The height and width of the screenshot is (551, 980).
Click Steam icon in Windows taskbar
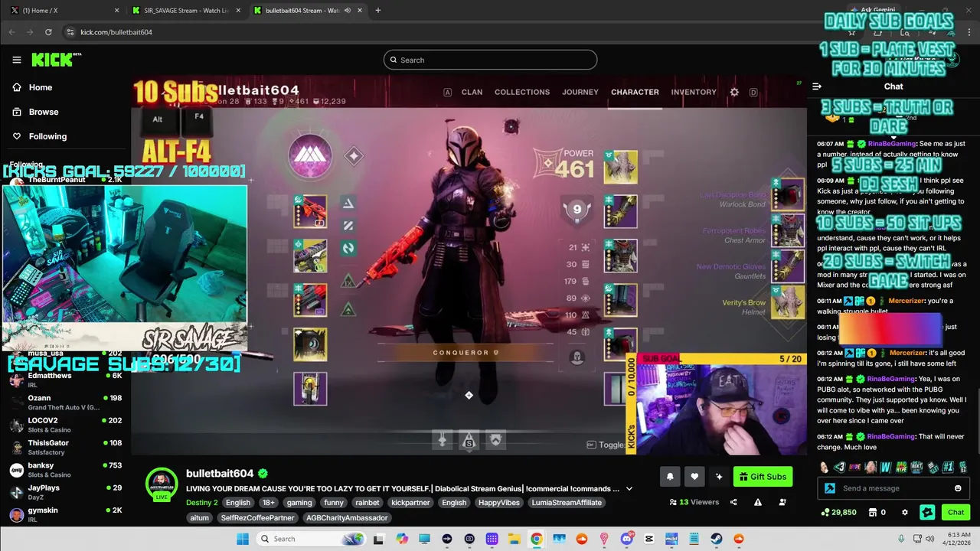click(x=717, y=539)
